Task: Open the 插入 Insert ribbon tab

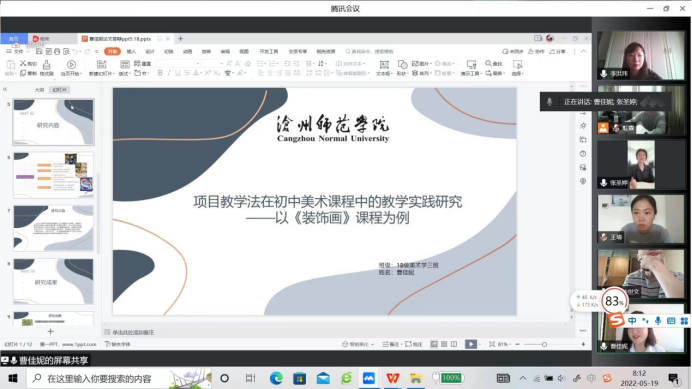Action: [x=131, y=52]
